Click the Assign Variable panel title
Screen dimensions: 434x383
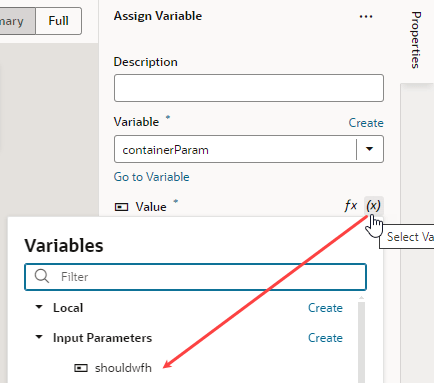coord(158,16)
